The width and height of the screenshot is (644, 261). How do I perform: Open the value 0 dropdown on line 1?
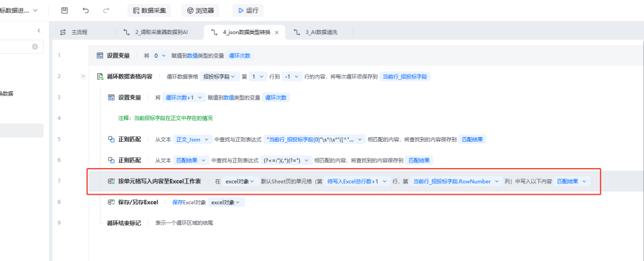[159, 55]
